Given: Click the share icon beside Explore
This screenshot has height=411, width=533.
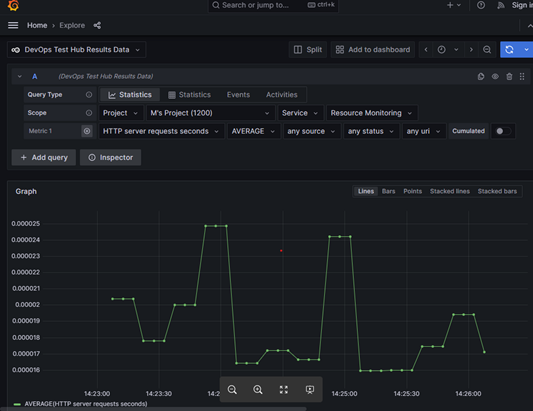Looking at the screenshot, I should [x=97, y=25].
